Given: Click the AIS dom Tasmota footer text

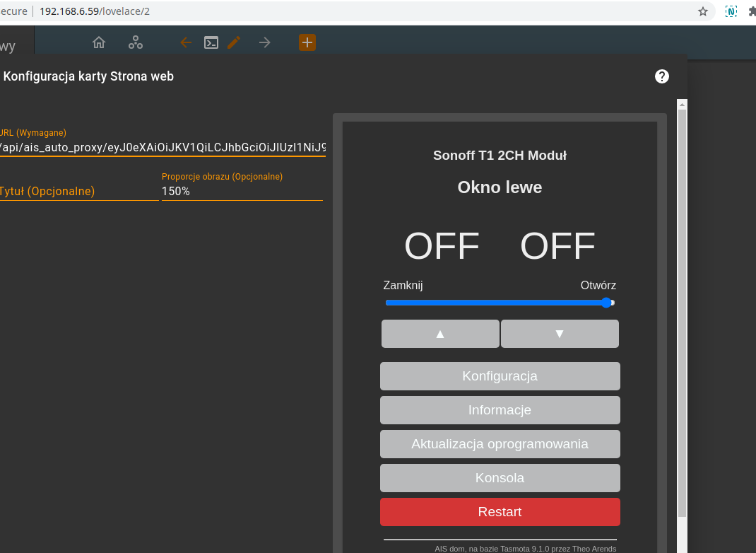Looking at the screenshot, I should (526, 549).
